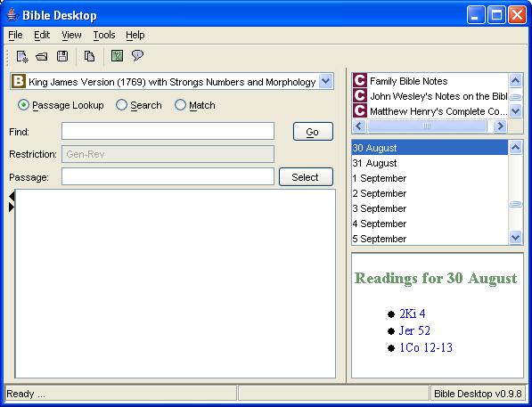Screen dimensions: 532x407
Task: Open the 2Ki 4 reading link
Action: (x=413, y=313)
